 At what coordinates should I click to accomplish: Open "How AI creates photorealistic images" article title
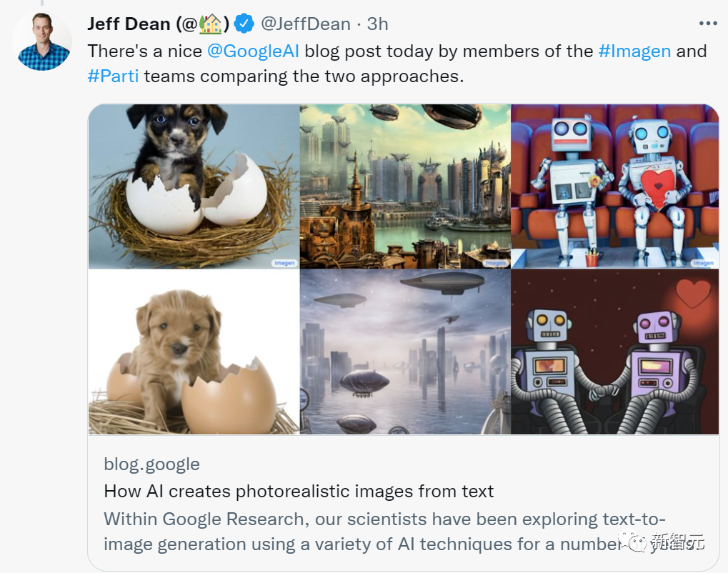tap(299, 492)
